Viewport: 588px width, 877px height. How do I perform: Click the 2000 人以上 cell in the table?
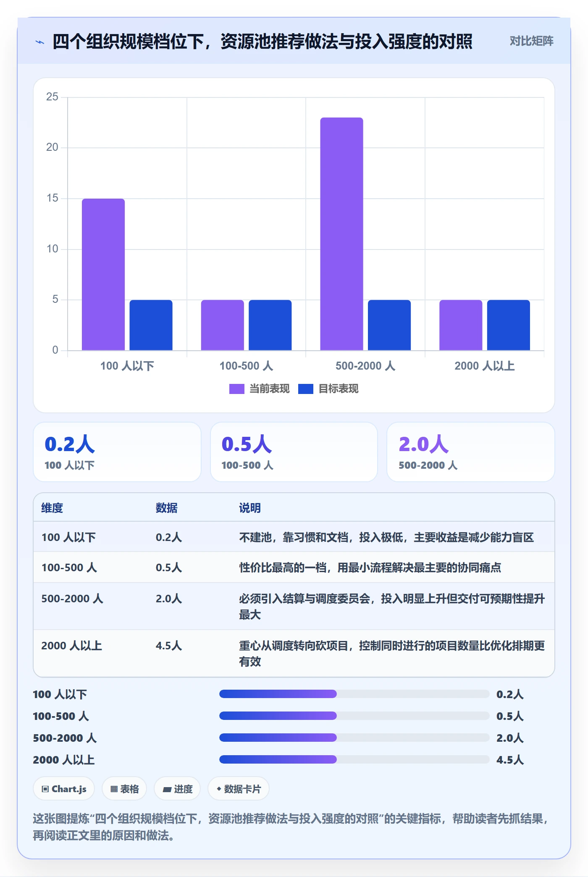72,646
